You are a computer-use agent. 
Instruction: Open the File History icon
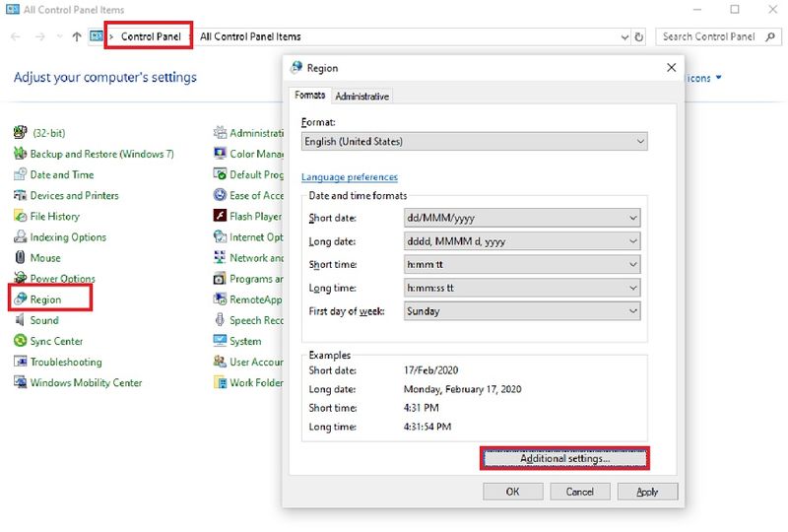point(21,216)
